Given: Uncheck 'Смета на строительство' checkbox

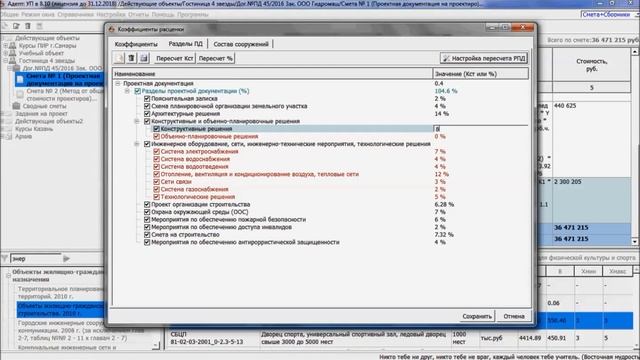Looking at the screenshot, I should pos(147,235).
